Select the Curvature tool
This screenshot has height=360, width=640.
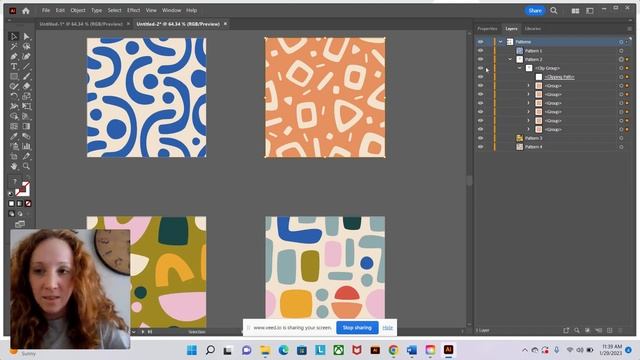point(27,56)
